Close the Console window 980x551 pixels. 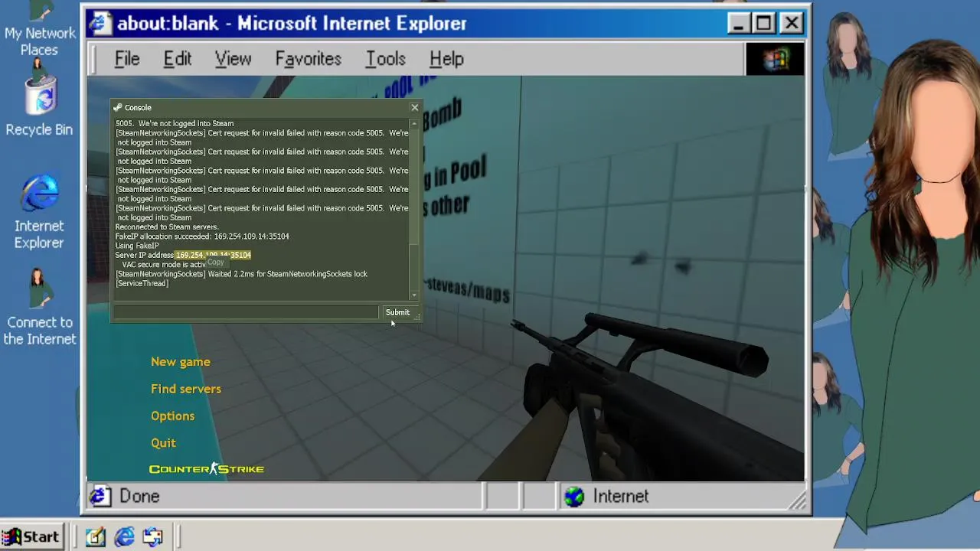tap(415, 108)
